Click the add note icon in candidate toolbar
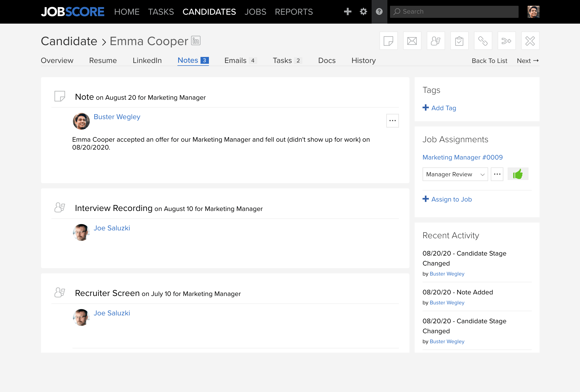This screenshot has height=392, width=580. pos(388,41)
